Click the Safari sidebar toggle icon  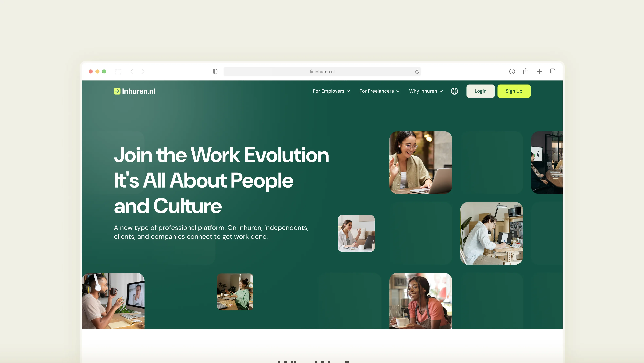point(118,71)
